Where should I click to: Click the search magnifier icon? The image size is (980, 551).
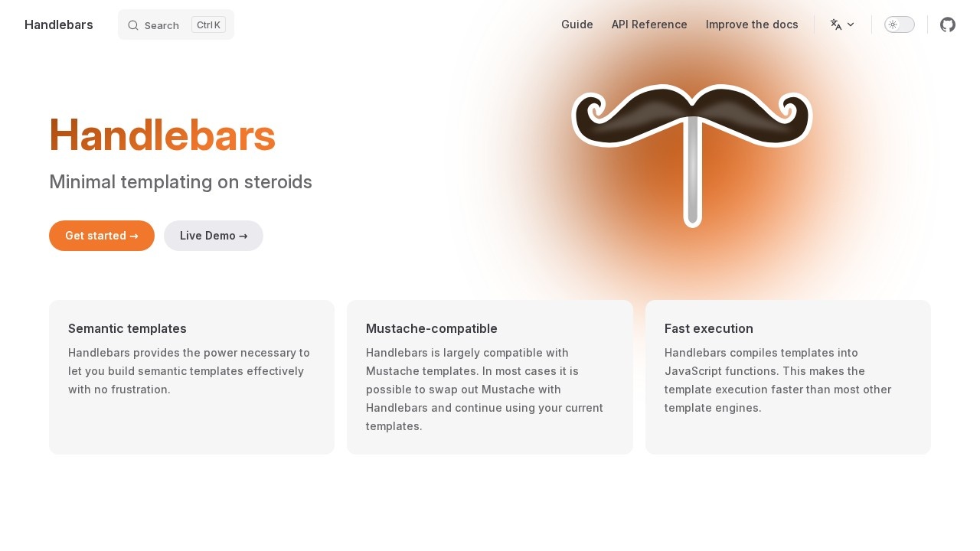[x=133, y=25]
